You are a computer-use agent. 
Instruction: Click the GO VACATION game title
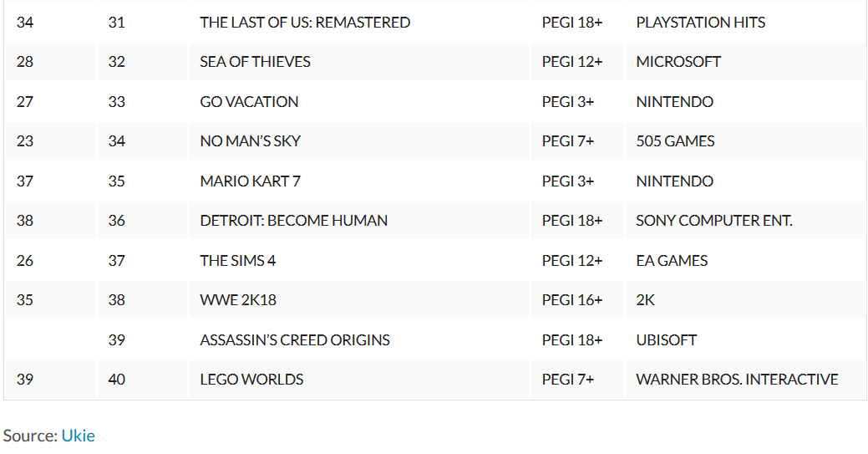pos(249,102)
